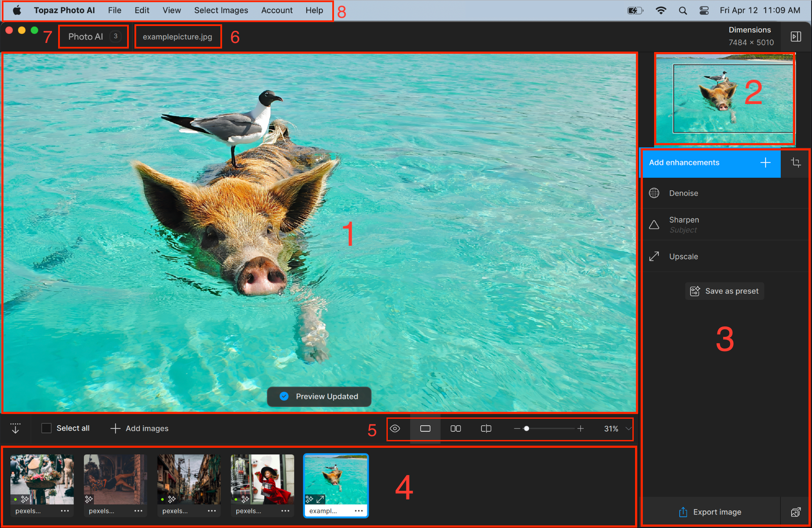Toggle the eye preview visibility icon
The image size is (812, 528).
(x=395, y=428)
